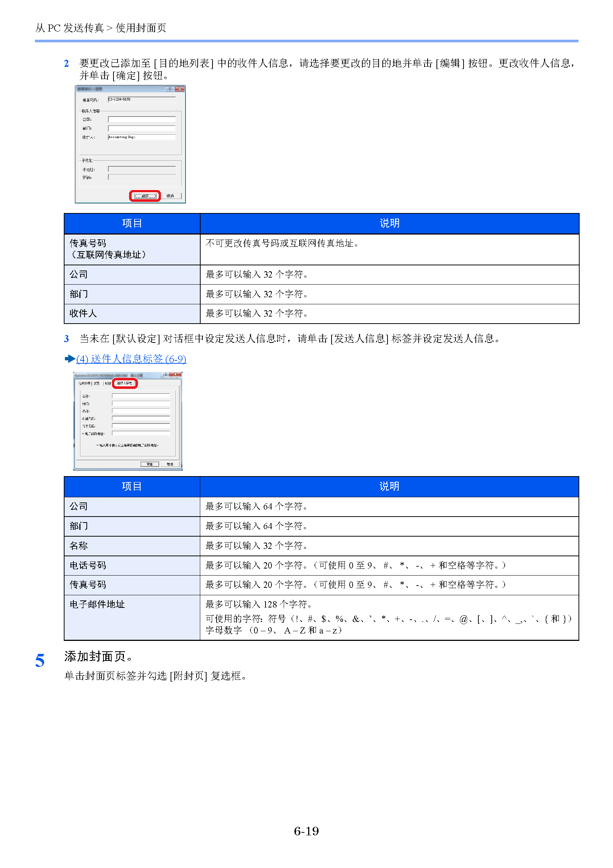Image resolution: width=613 pixels, height=868 pixels.
Task: Click the 电子邮件地址 field in the sender information tab
Action: point(141,433)
